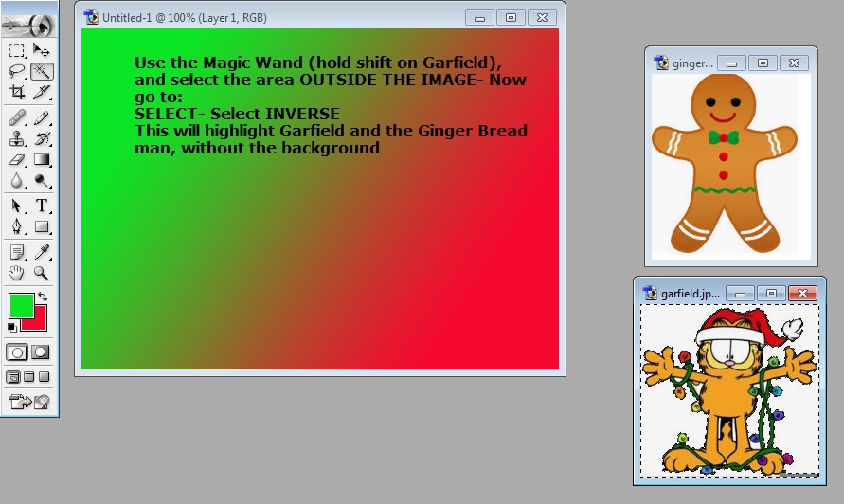
Task: Swap foreground and background colors
Action: (43, 297)
